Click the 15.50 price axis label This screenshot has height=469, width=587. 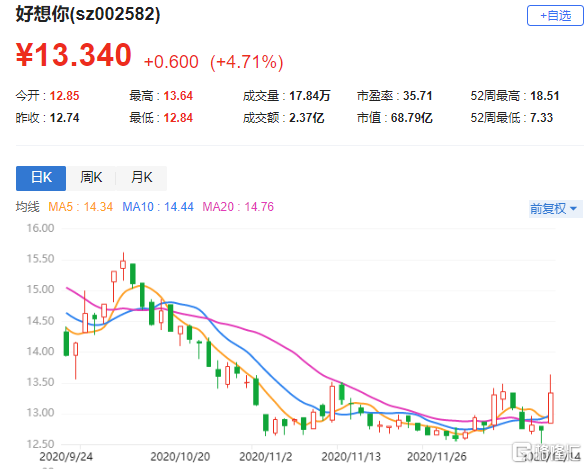(40, 259)
